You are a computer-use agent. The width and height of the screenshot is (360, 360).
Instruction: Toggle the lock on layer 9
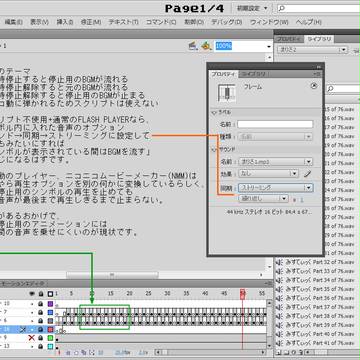[x=41, y=338]
